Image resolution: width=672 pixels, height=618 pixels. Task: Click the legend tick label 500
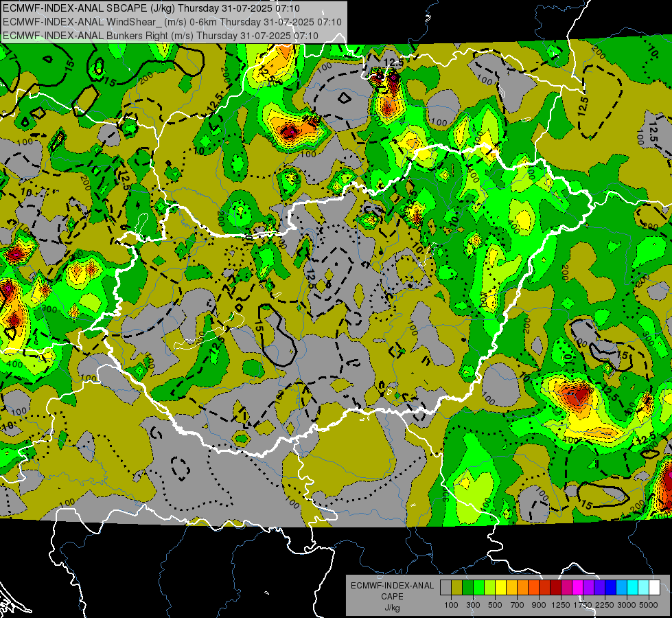(495, 605)
